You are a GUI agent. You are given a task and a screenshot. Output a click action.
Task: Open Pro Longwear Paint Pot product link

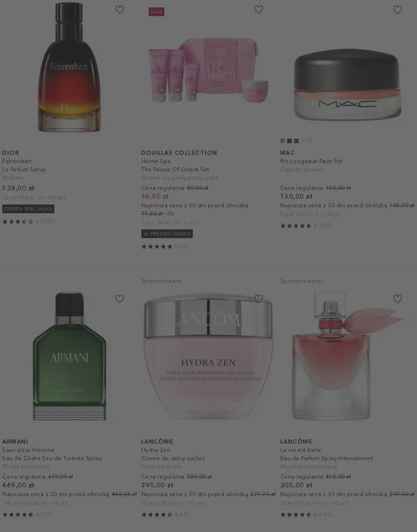coord(311,161)
